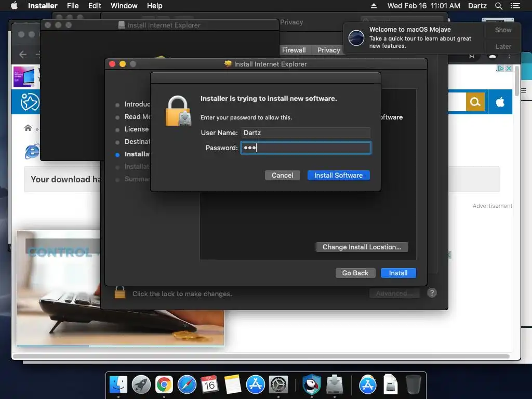Click the yellow search button on webpage
Image resolution: width=532 pixels, height=399 pixels.
pyautogui.click(x=475, y=102)
